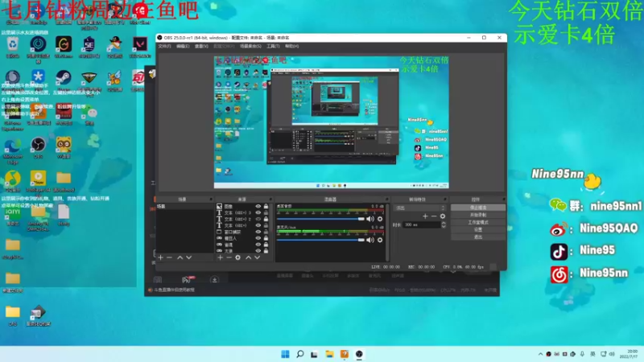Viewport: 644px width, 362px height.
Task: Expand system tray hidden icons chevron
Action: tap(540, 354)
